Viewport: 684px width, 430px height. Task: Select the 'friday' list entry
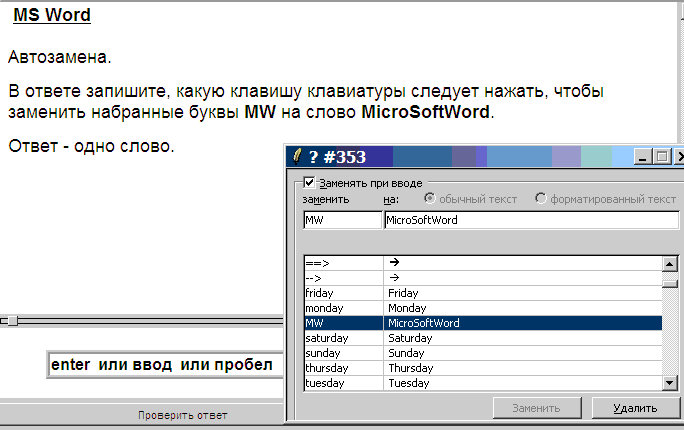(344, 293)
